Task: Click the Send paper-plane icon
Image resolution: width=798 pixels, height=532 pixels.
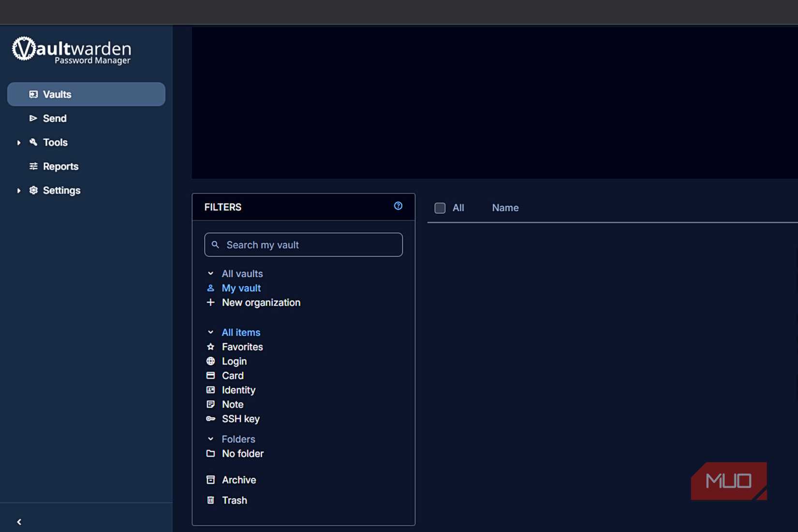Action: (x=33, y=118)
